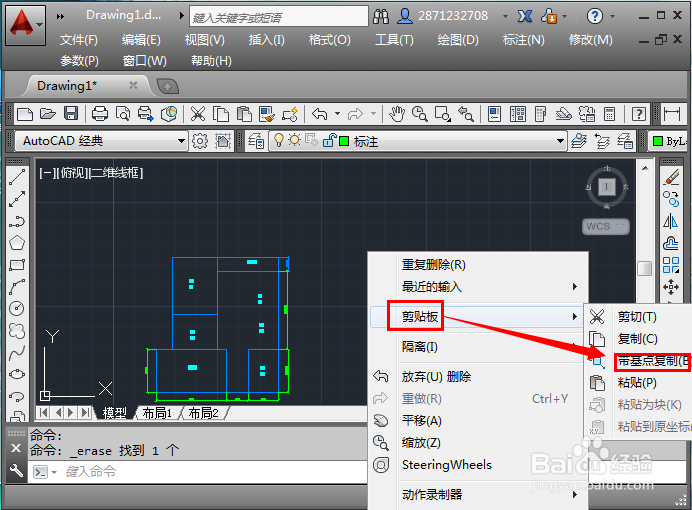This screenshot has width=692, height=510.
Task: Select the Move modify tool
Action: tap(671, 287)
